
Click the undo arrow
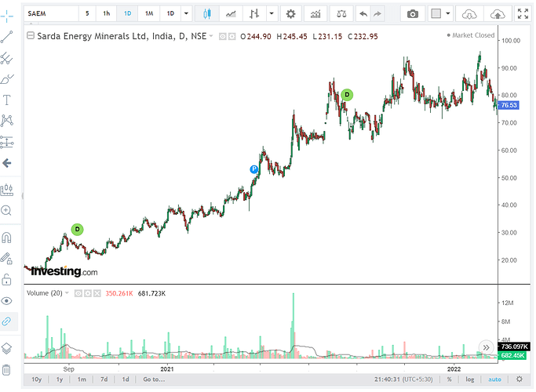pyautogui.click(x=363, y=13)
